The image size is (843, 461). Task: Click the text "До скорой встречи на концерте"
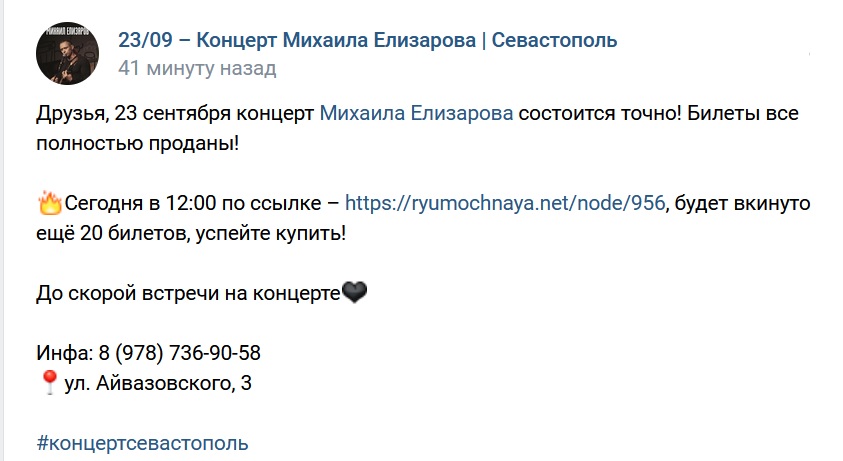click(188, 293)
